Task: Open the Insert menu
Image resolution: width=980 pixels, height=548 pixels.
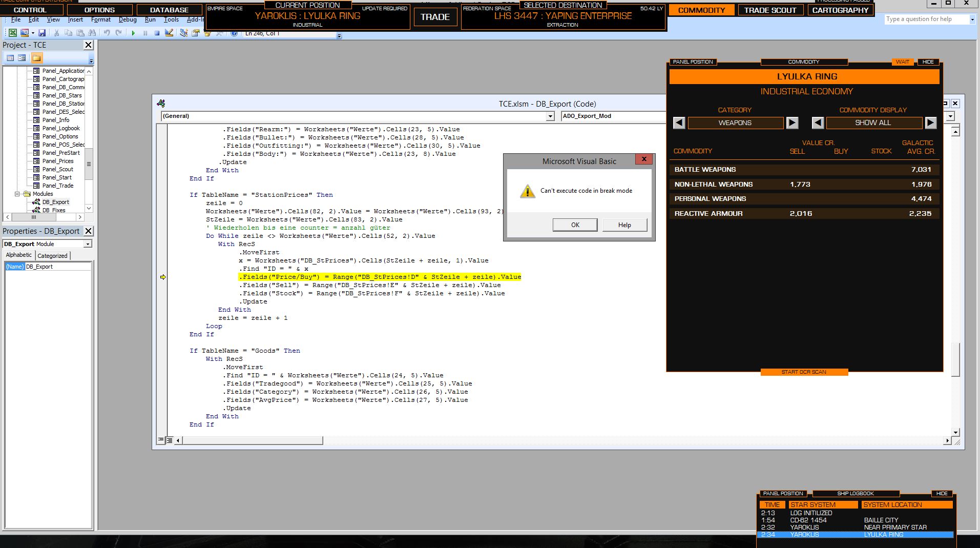Action: pyautogui.click(x=75, y=19)
